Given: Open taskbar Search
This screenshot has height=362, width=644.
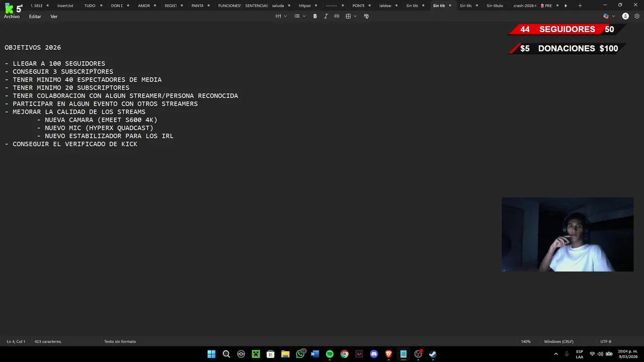Looking at the screenshot, I should [x=226, y=354].
